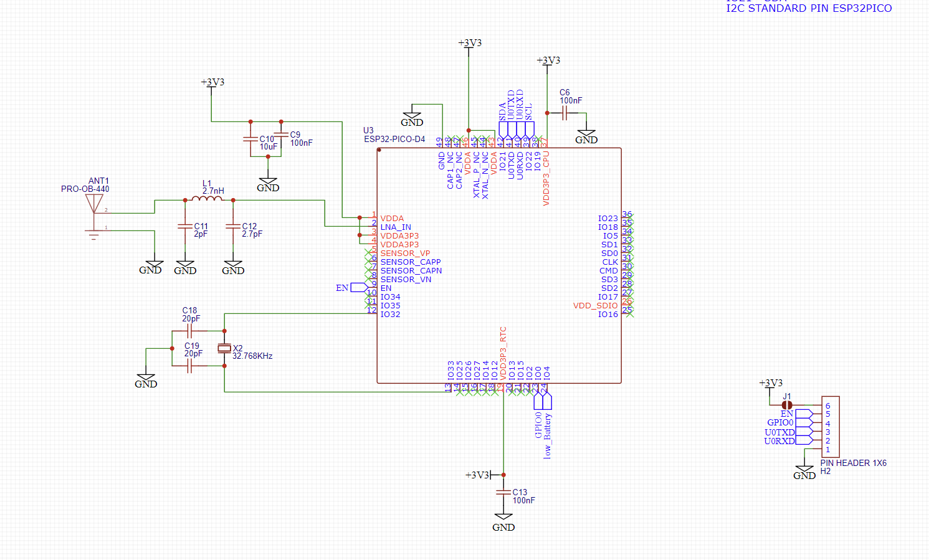The width and height of the screenshot is (929, 560).
Task: Click the IO23 pin name
Action: click(x=608, y=219)
